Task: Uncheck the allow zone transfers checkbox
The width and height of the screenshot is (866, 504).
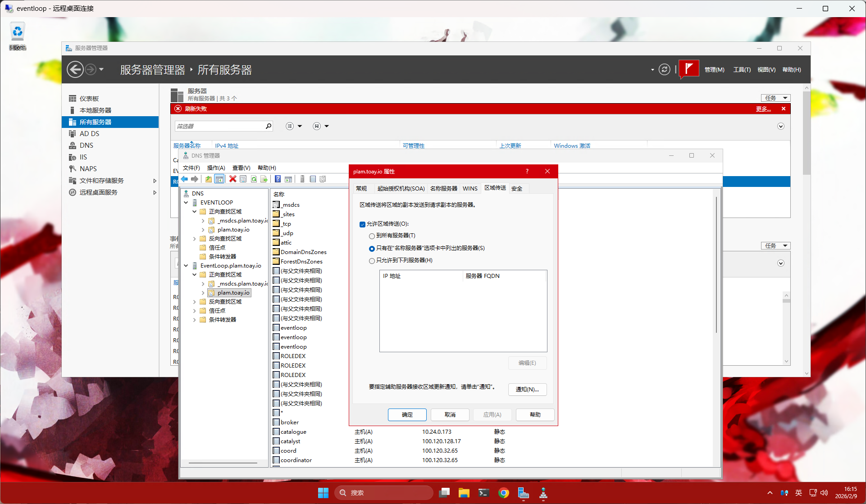Action: [x=363, y=224]
